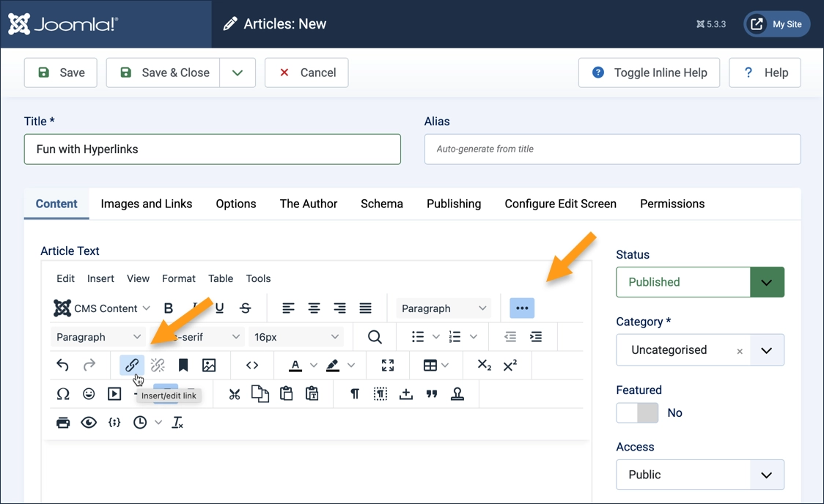This screenshot has width=824, height=504.
Task: Click Toggle Inline Help
Action: [x=649, y=73]
